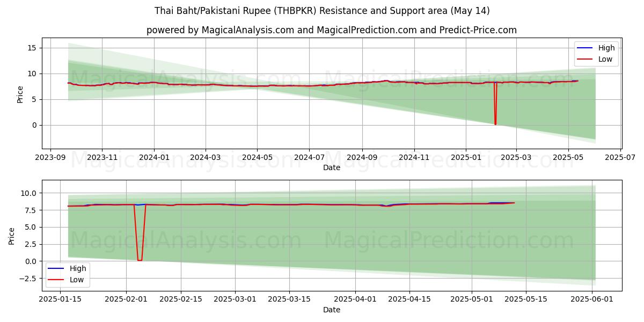Click the '2024-05' label on top x-axis
The height and width of the screenshot is (322, 644).
click(x=257, y=158)
